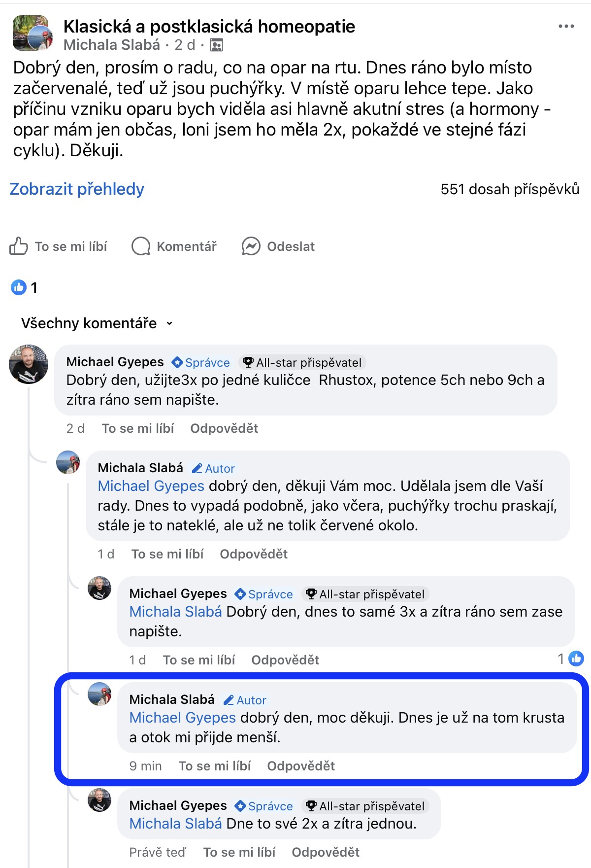This screenshot has width=591, height=868.
Task: Like the first Rhustox comment from Michael Gyepes
Action: click(x=138, y=428)
